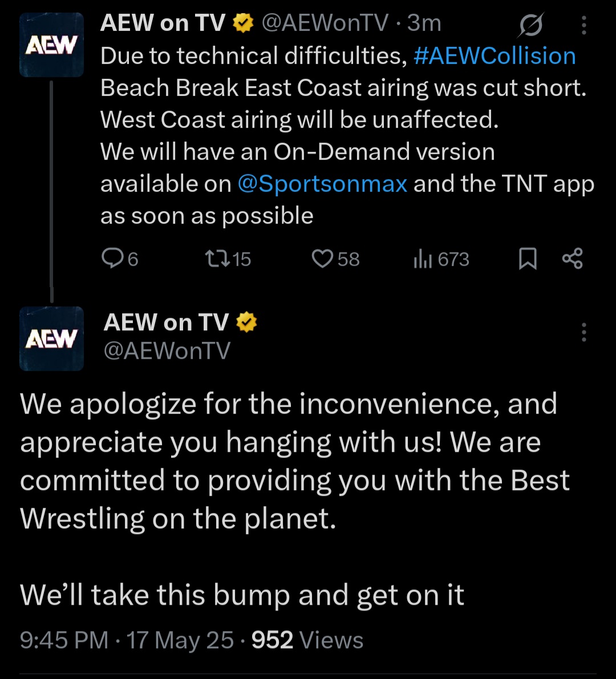The width and height of the screenshot is (616, 679).
Task: Open @AEWonTV handle below second avatar
Action: coord(167,350)
